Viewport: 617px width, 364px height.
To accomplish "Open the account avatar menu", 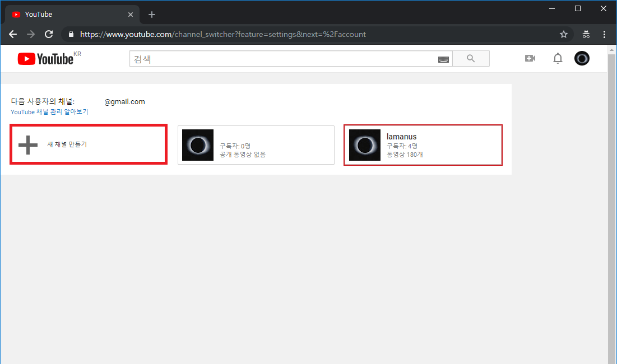I will pyautogui.click(x=582, y=58).
